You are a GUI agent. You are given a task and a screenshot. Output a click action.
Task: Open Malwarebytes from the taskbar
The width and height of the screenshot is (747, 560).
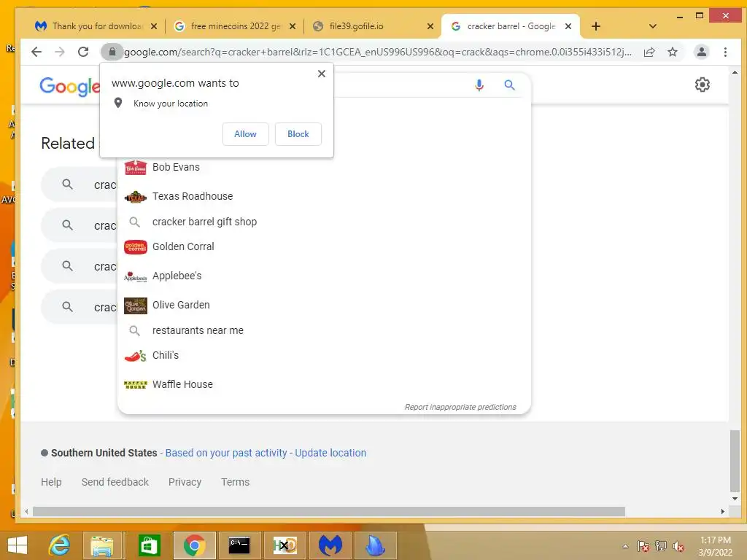pos(330,545)
